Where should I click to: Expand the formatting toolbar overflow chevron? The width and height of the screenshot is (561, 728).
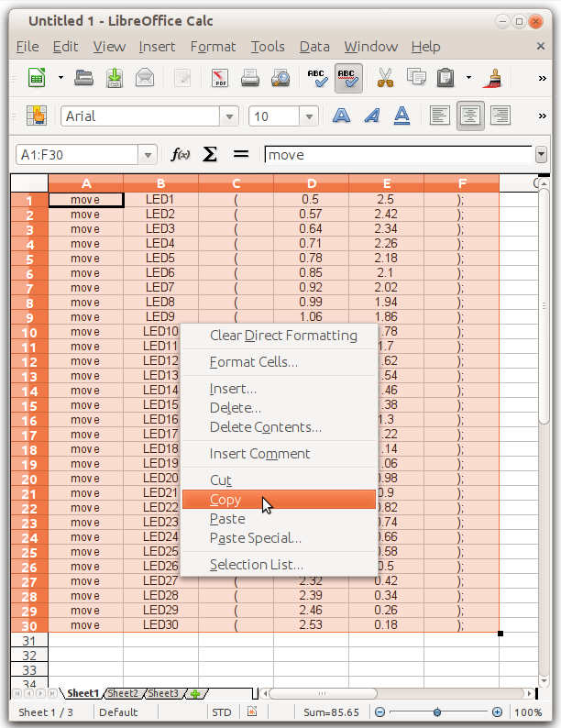[x=542, y=116]
